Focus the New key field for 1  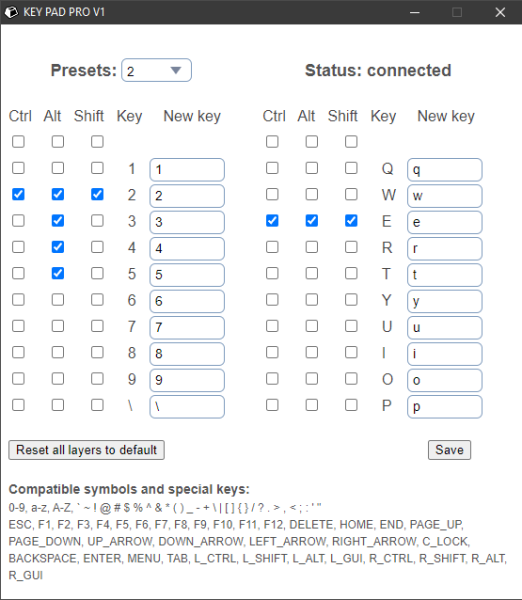(187, 170)
